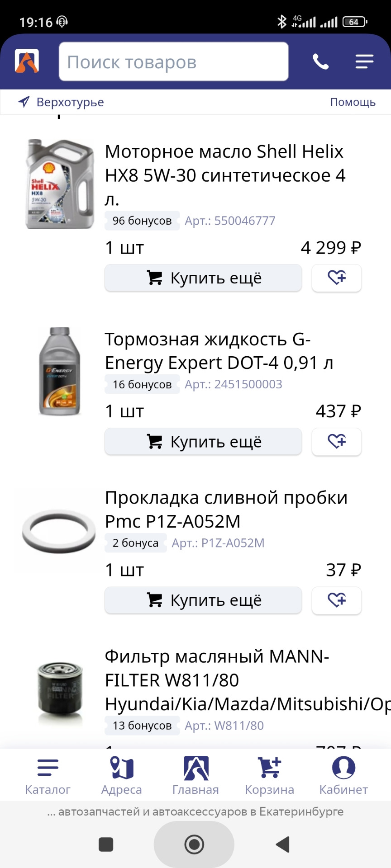The height and width of the screenshot is (868, 391).
Task: Open the hamburger menu
Action: [364, 61]
